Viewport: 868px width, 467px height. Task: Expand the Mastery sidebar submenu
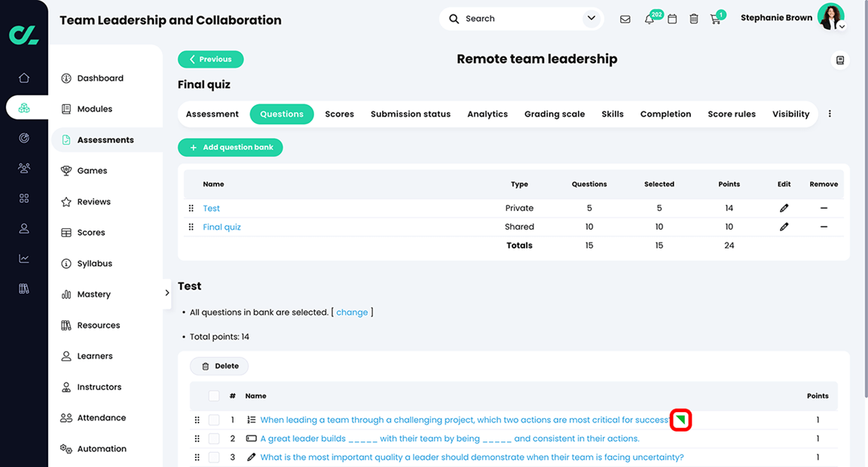[168, 293]
